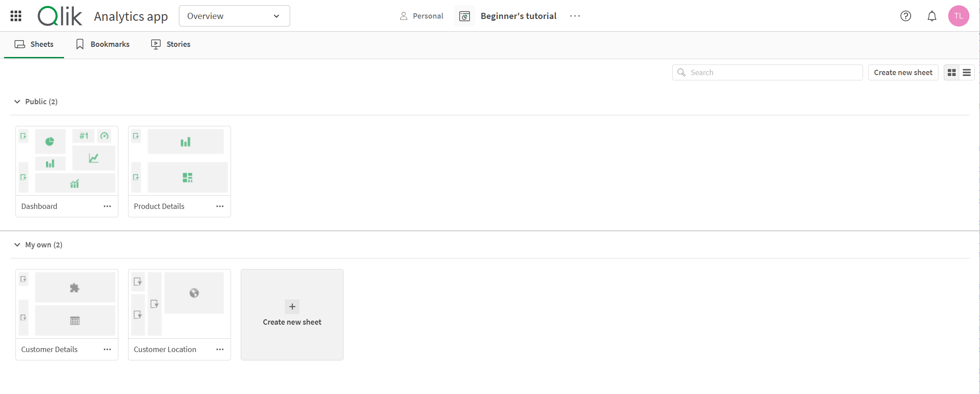
Task: Click the Personal space link
Action: (421, 16)
